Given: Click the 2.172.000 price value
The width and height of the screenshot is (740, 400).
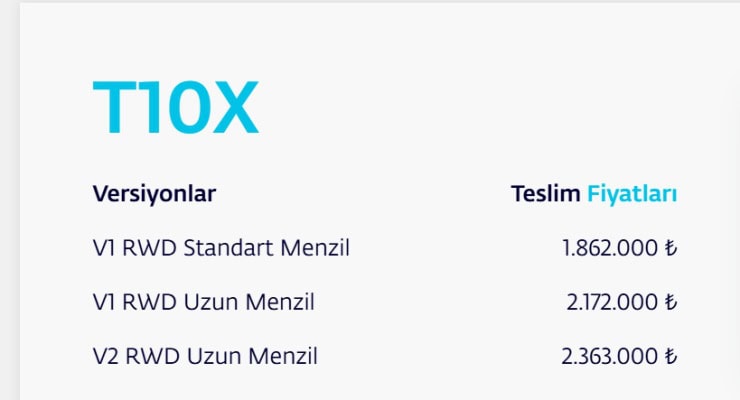Looking at the screenshot, I should [x=612, y=302].
